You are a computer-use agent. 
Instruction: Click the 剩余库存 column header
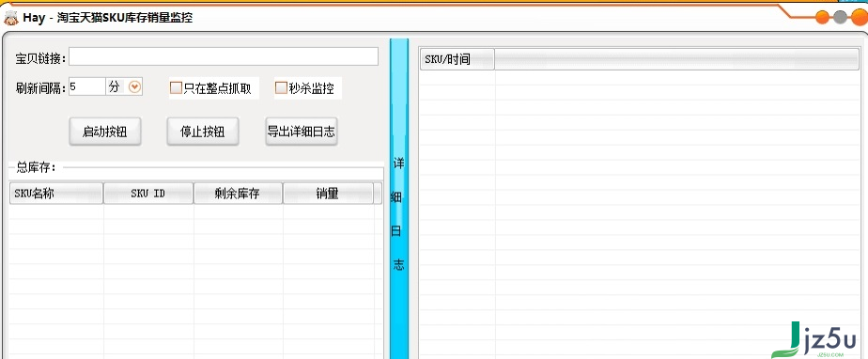238,194
